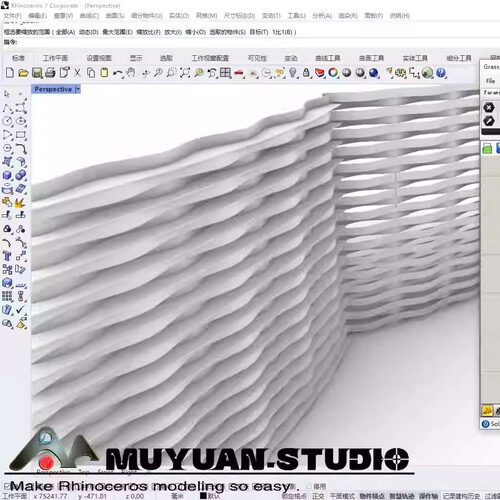Switch to the 曲面工具 toolbar tab
The height and width of the screenshot is (500, 500).
(371, 58)
